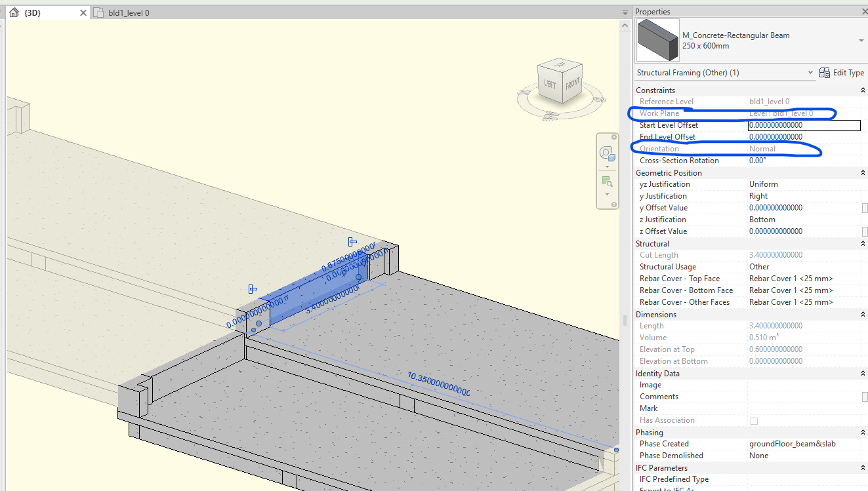Click the FRONT face of the ViewCube
Screen dimensions: 868x491
(x=573, y=84)
